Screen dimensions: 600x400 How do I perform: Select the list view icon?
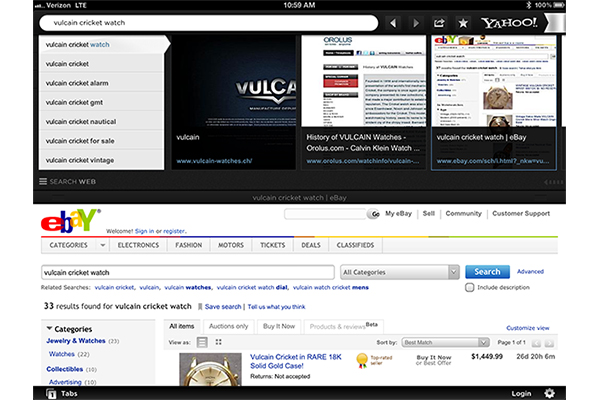(x=202, y=342)
